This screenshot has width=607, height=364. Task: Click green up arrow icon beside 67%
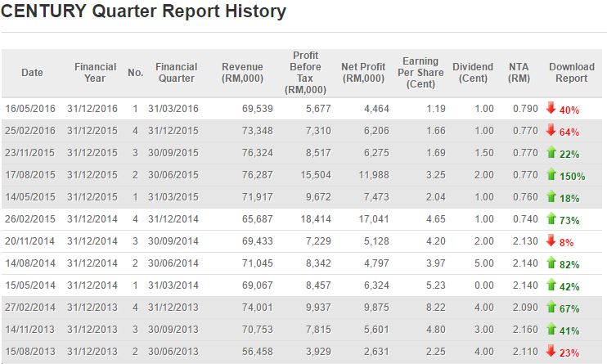coord(551,307)
